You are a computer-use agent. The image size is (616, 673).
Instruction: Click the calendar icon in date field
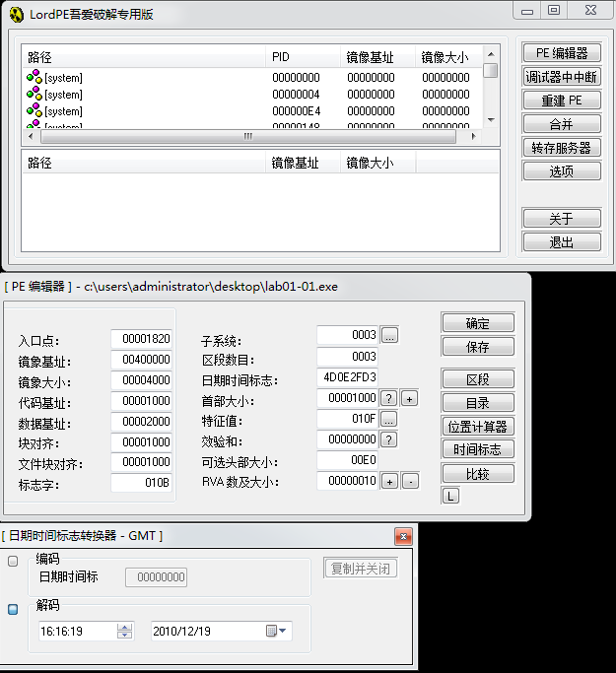point(271,631)
